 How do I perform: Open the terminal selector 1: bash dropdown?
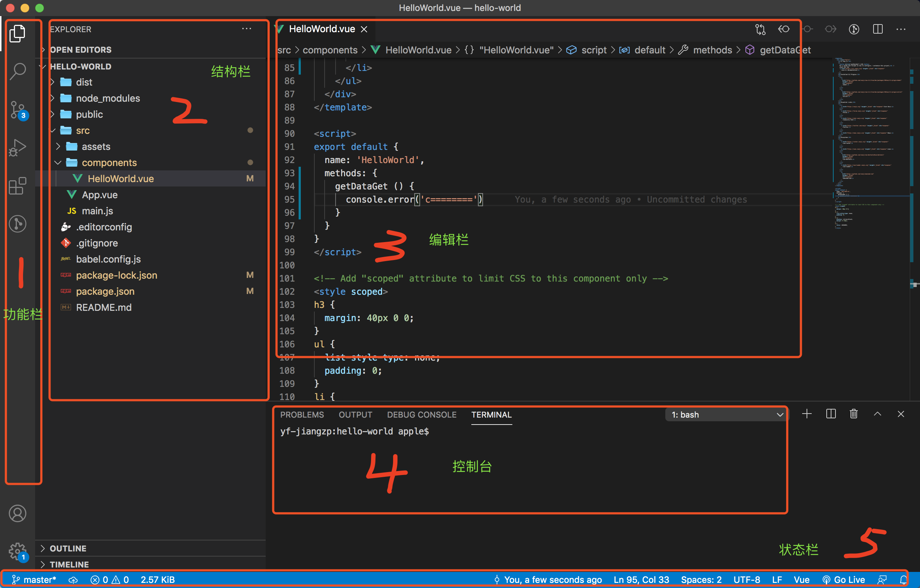(728, 415)
